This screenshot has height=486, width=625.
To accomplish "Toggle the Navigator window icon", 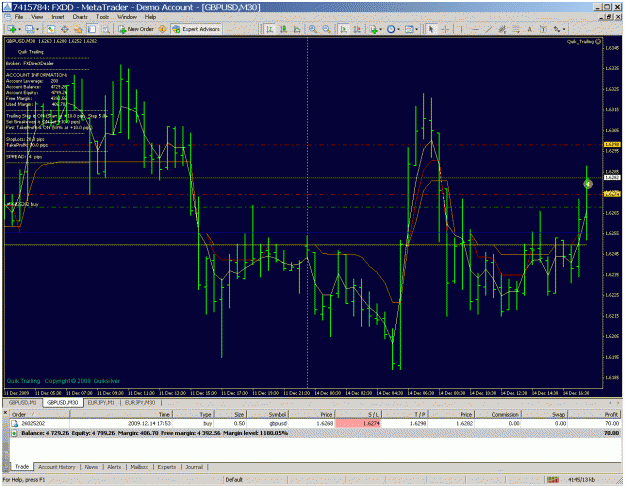I will tap(78, 29).
